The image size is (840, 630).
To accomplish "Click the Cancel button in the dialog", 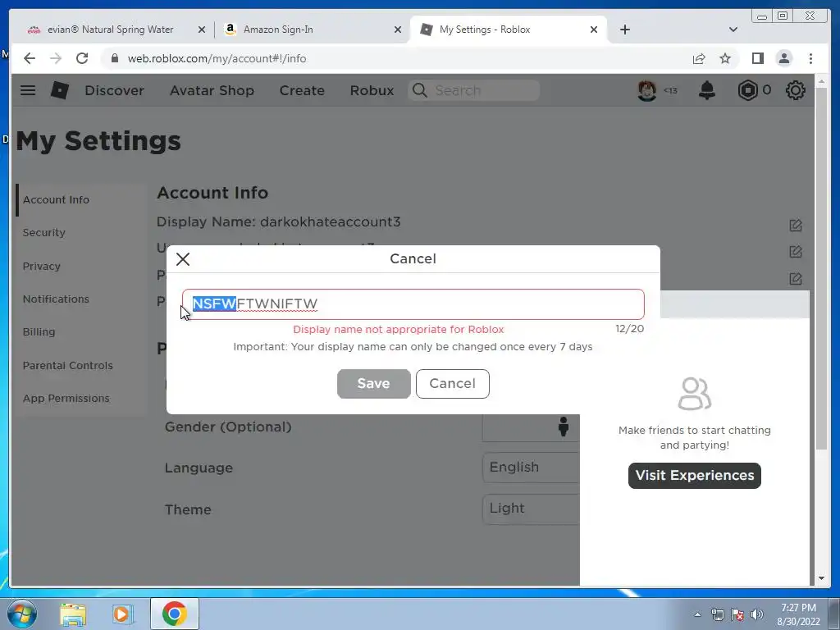I will pos(452,384).
